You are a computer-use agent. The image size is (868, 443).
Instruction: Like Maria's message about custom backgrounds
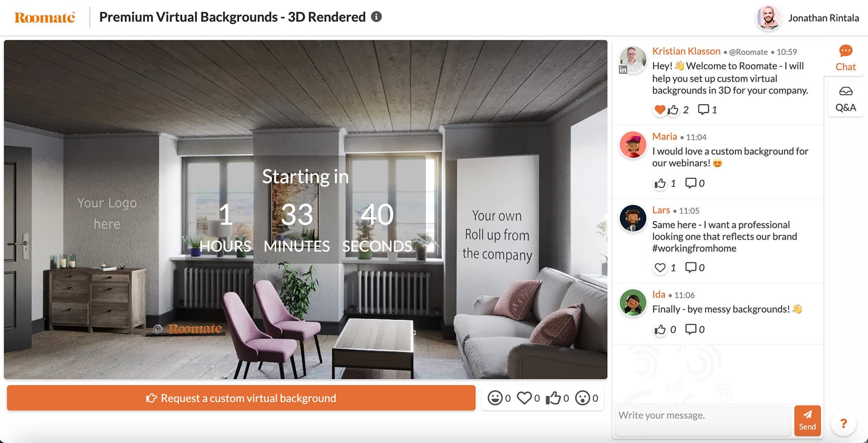(x=660, y=183)
